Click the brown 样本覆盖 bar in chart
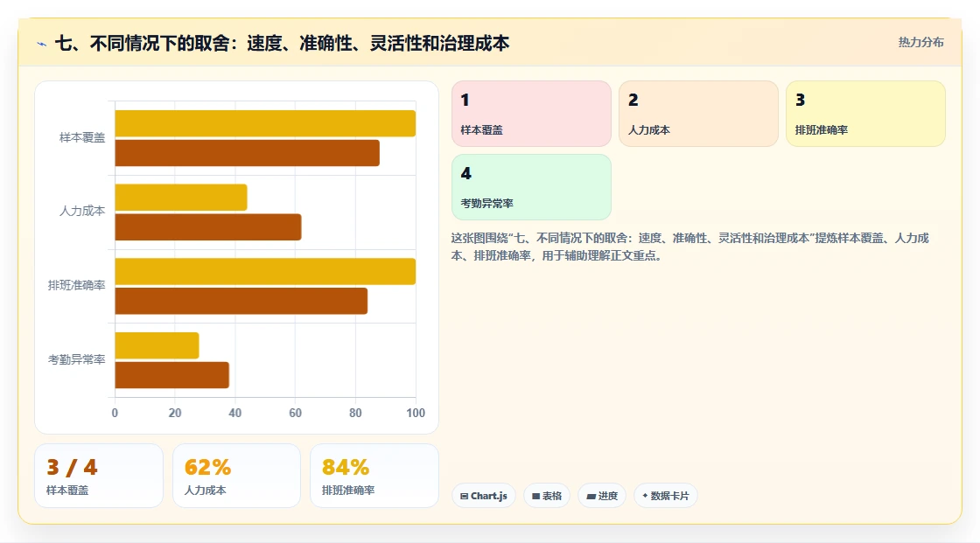The image size is (980, 543). [248, 153]
